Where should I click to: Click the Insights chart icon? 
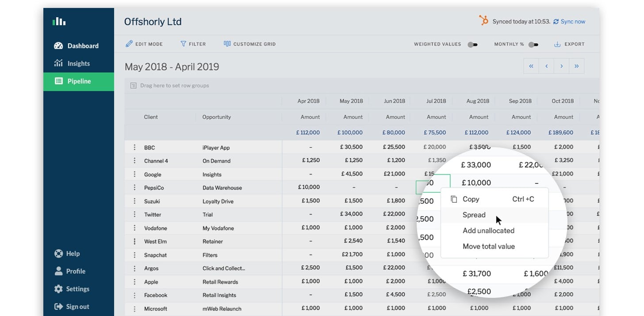click(x=58, y=63)
